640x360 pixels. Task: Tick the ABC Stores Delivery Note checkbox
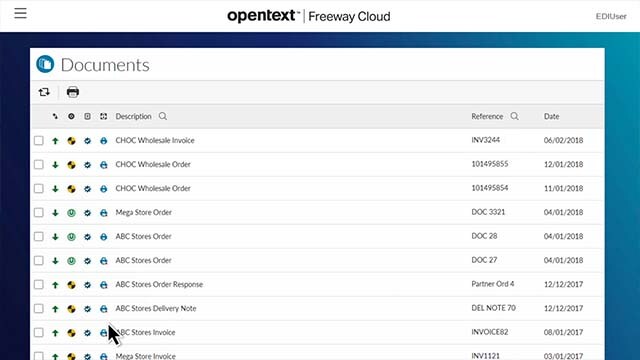pyautogui.click(x=39, y=309)
